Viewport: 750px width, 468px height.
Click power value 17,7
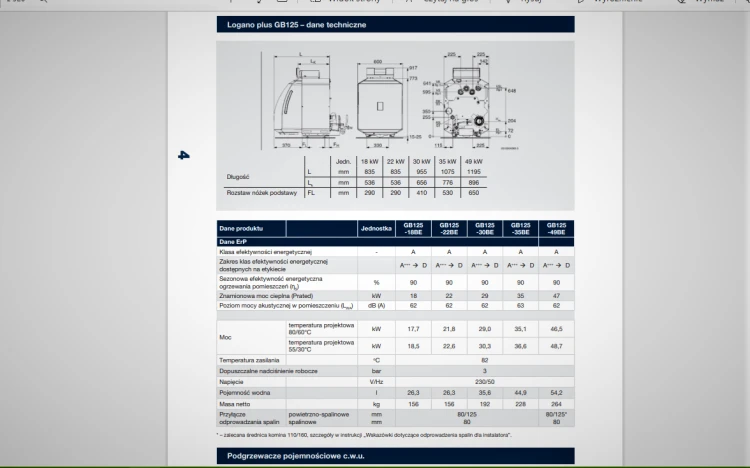click(x=413, y=329)
